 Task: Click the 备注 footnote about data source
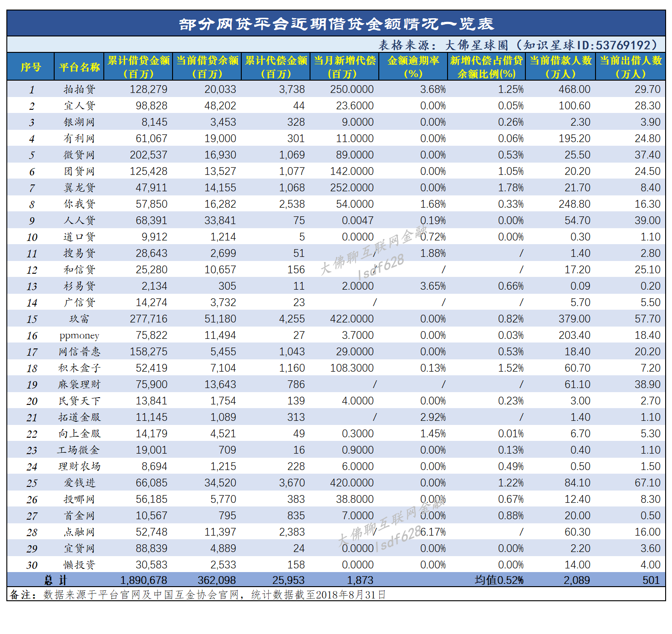198,595
